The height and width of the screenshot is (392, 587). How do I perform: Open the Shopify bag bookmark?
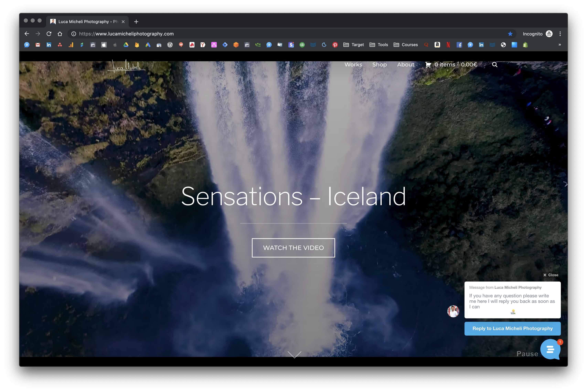pos(525,45)
